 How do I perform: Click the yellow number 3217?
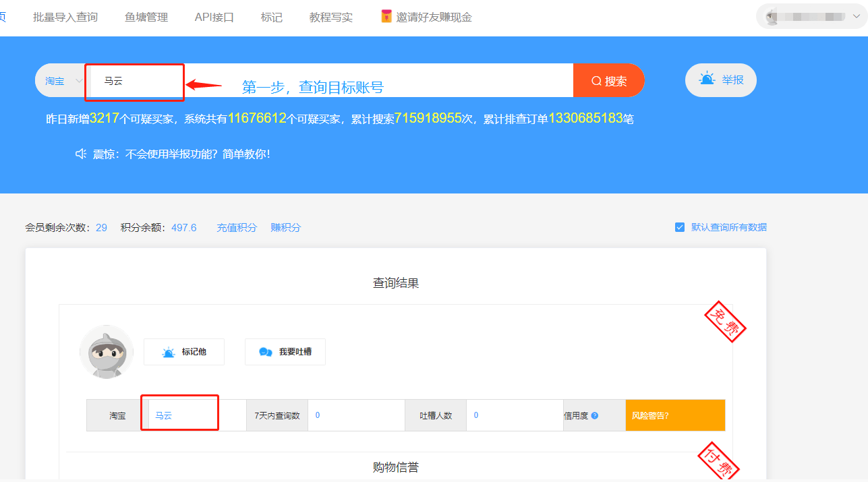click(105, 119)
